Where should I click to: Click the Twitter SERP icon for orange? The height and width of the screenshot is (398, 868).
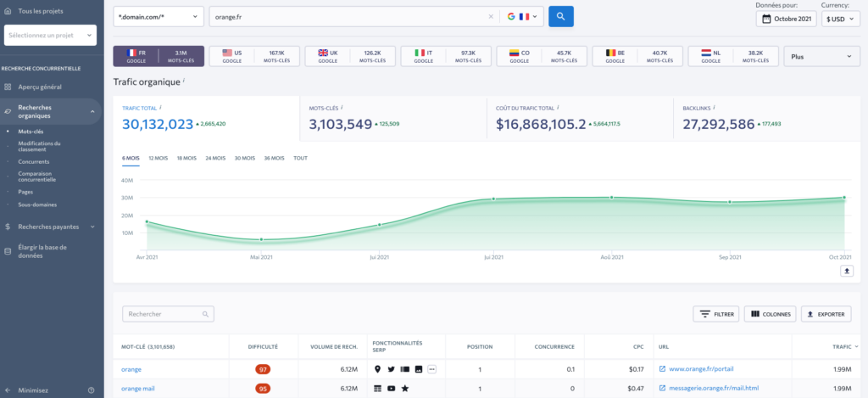click(392, 369)
